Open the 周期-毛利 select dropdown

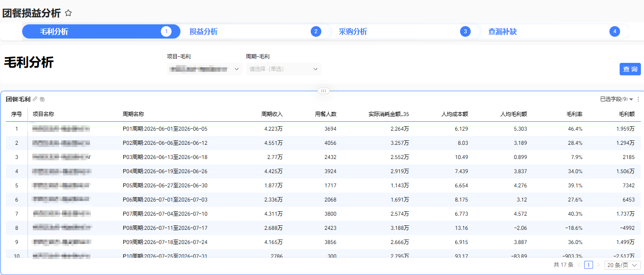pyautogui.click(x=284, y=69)
